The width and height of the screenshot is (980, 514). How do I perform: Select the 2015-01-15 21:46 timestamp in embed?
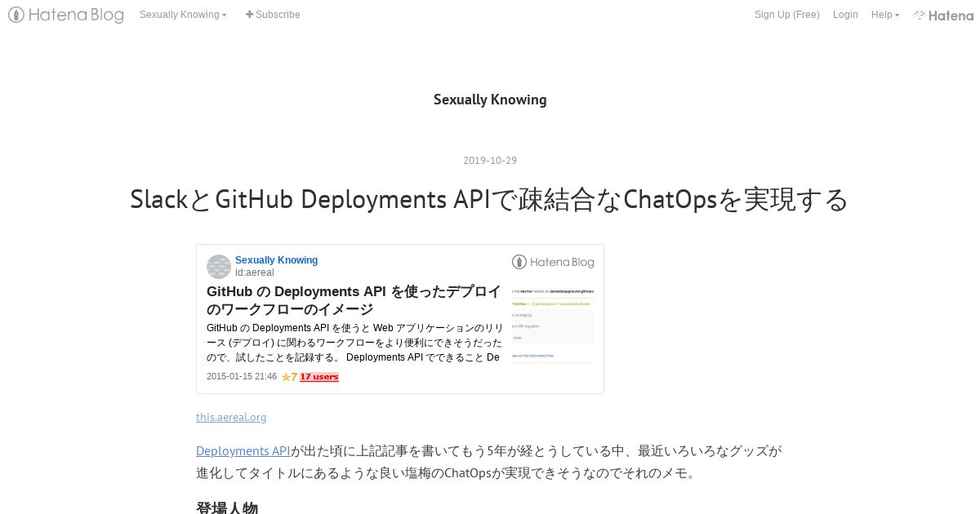pos(242,377)
